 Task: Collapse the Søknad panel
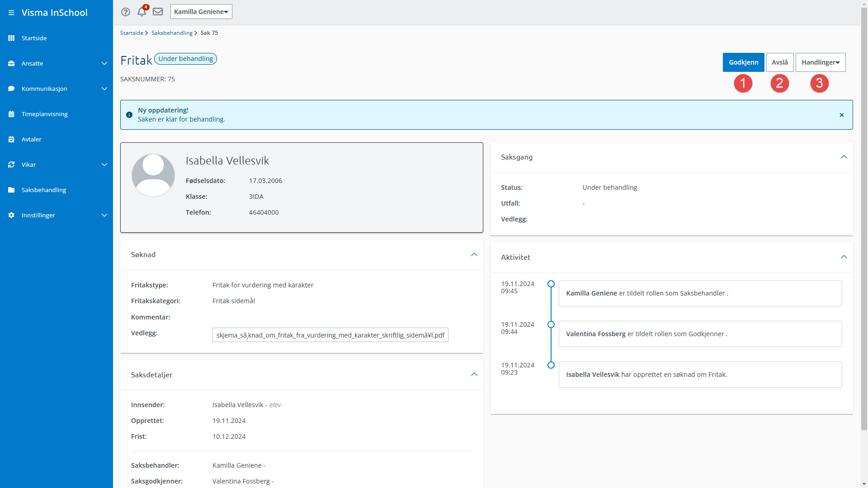point(474,254)
